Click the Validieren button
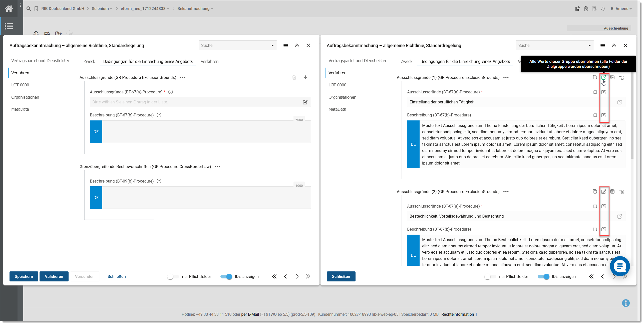Viewport: 644px width, 325px height. [x=54, y=276]
